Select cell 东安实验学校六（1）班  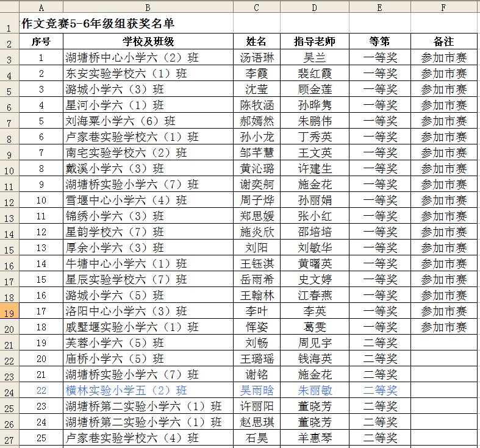click(148, 73)
